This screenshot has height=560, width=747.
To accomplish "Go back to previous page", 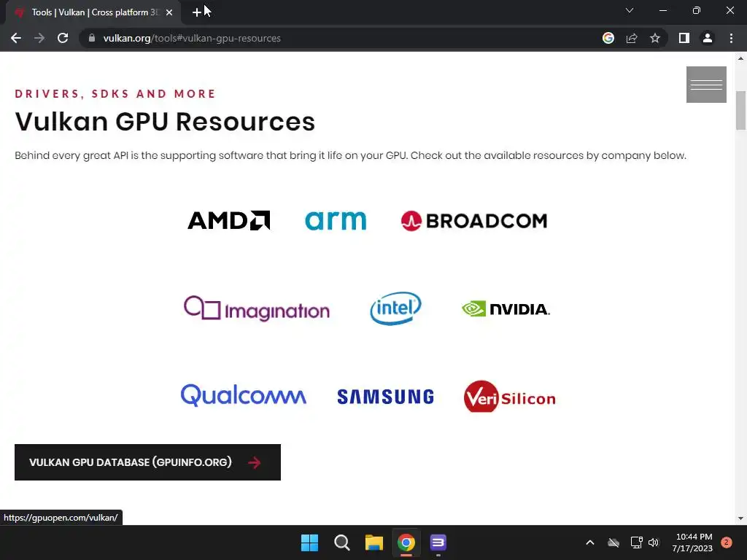I will pos(16,38).
